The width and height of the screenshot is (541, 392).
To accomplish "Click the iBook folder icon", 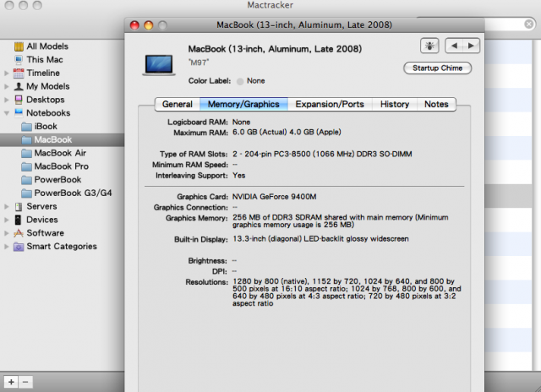I will (x=26, y=127).
